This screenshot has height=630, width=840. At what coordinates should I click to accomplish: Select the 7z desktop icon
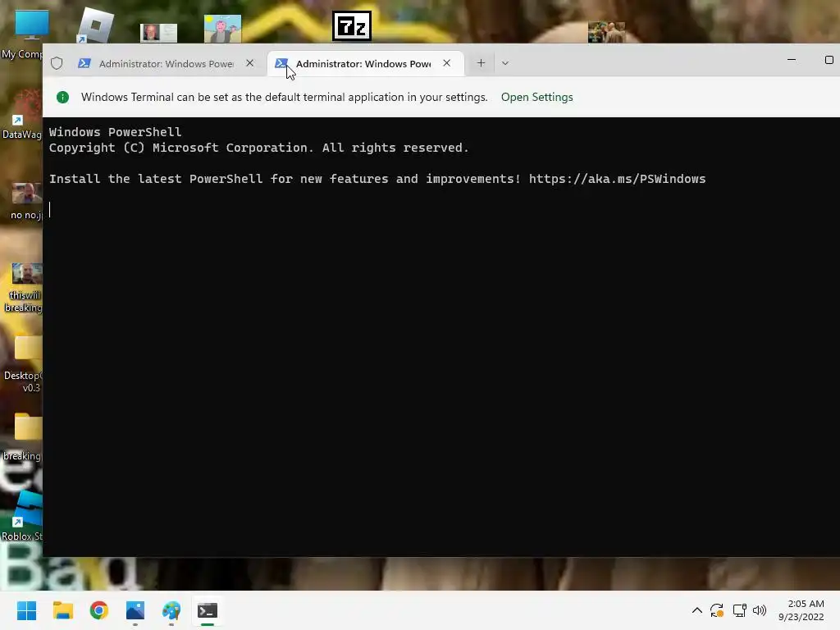[x=351, y=25]
